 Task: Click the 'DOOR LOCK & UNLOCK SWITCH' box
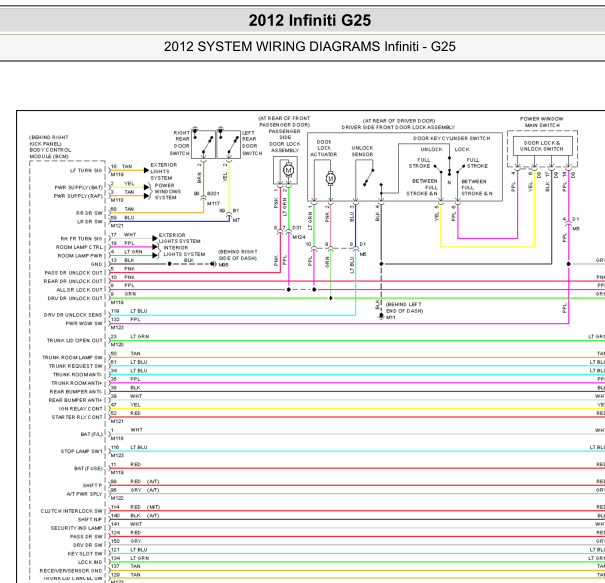point(542,146)
